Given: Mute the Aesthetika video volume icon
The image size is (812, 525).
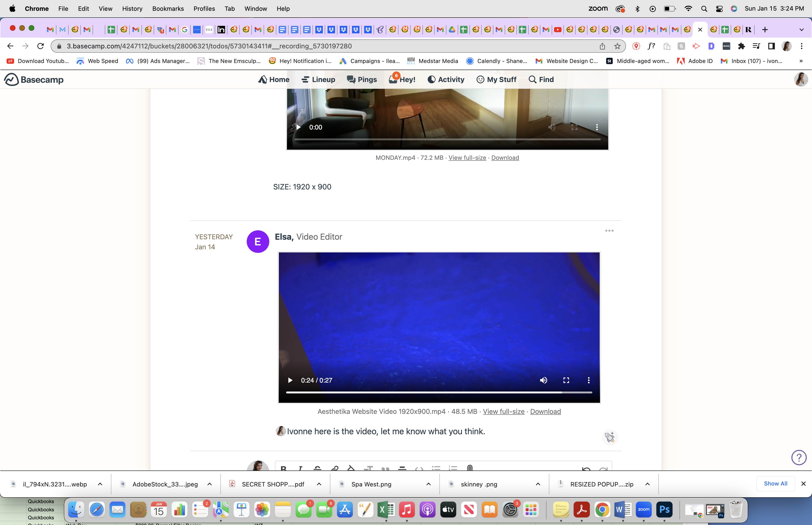Looking at the screenshot, I should coord(543,380).
